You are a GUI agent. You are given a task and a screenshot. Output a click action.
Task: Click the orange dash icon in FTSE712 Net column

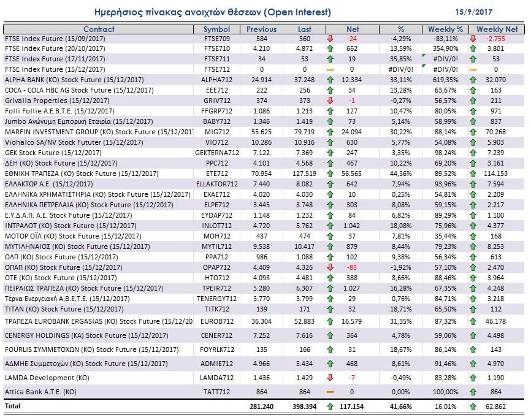point(330,69)
